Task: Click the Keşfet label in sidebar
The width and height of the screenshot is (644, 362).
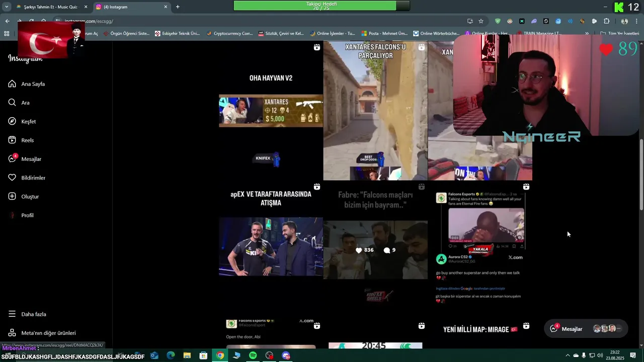Action: coord(29,122)
